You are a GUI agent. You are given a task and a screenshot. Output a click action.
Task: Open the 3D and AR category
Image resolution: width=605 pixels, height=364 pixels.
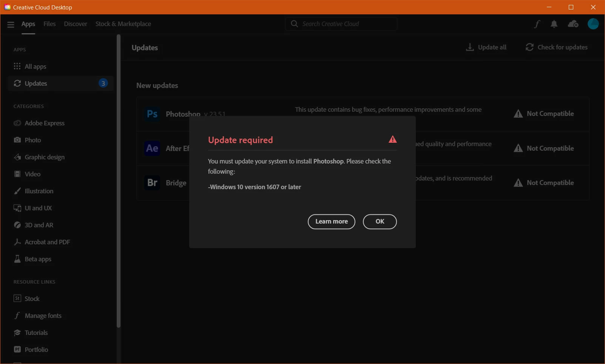[x=60, y=225]
